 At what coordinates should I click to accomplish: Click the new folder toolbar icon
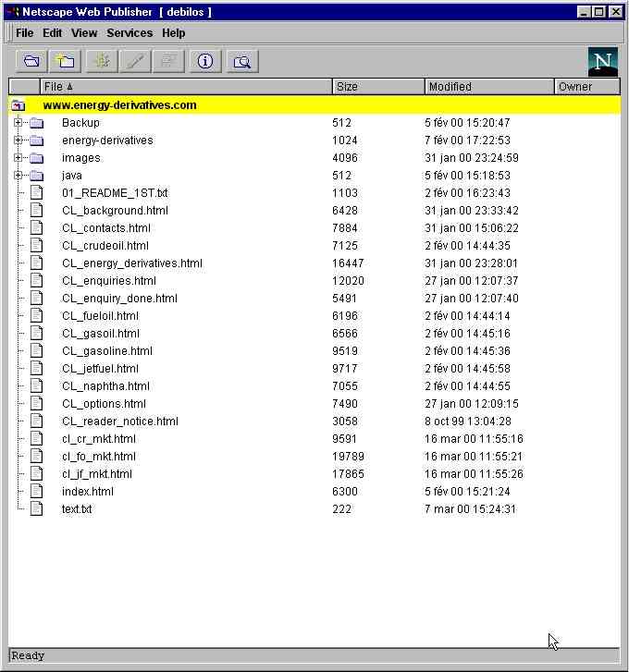click(65, 61)
